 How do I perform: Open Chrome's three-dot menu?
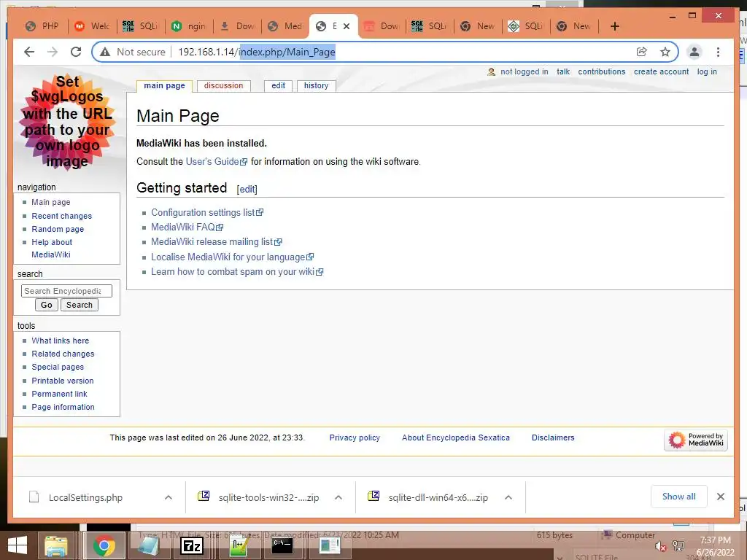pos(718,52)
